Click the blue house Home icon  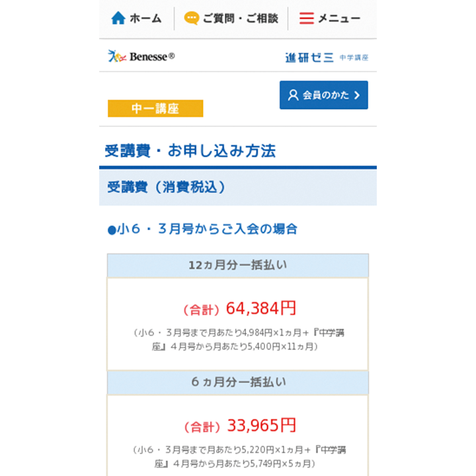pos(118,19)
